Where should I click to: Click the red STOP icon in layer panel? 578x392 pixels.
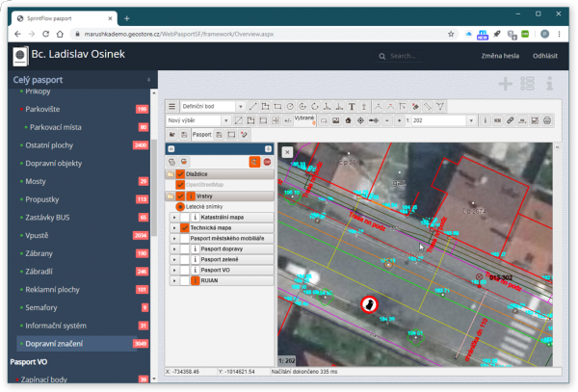pos(267,162)
